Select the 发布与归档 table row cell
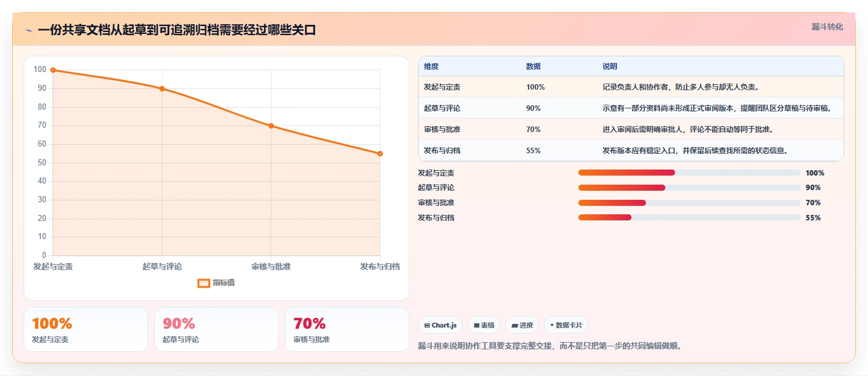 click(x=442, y=151)
